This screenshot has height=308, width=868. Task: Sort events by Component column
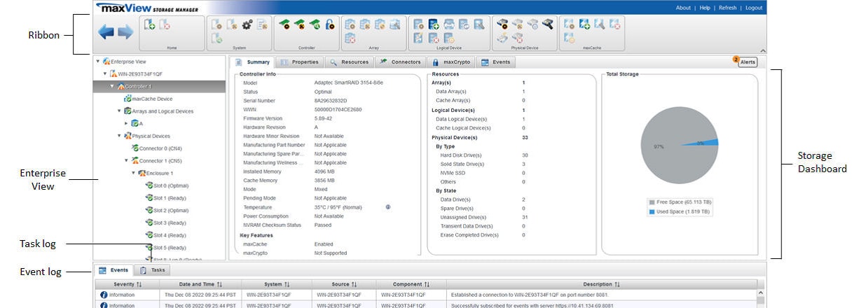(411, 284)
